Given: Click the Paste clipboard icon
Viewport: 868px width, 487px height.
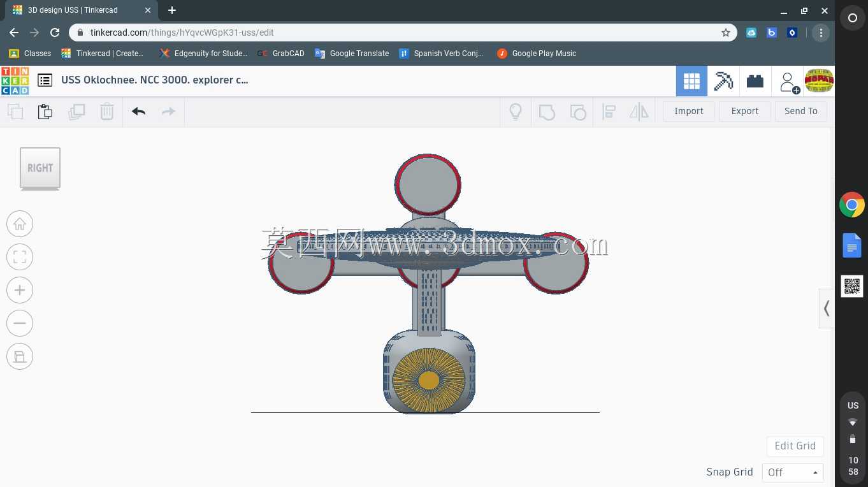Looking at the screenshot, I should [45, 112].
